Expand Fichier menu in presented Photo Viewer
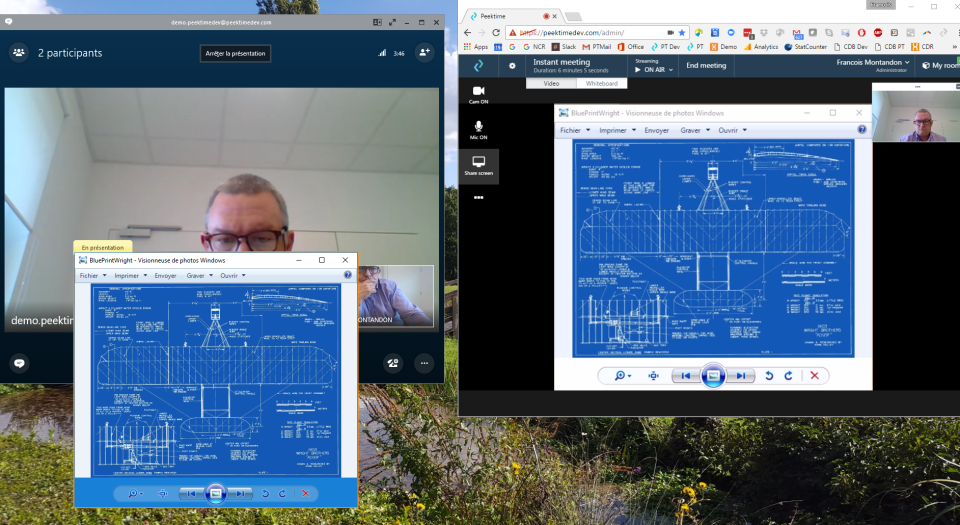This screenshot has height=525, width=960. [x=92, y=276]
